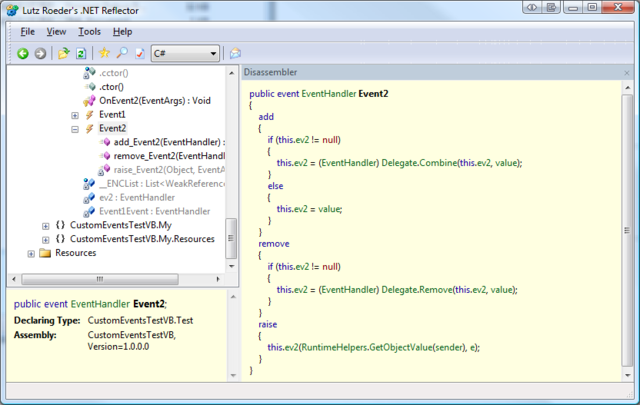Click the gray Forward navigation arrow
Viewport: 640px width, 405px height.
(x=40, y=53)
